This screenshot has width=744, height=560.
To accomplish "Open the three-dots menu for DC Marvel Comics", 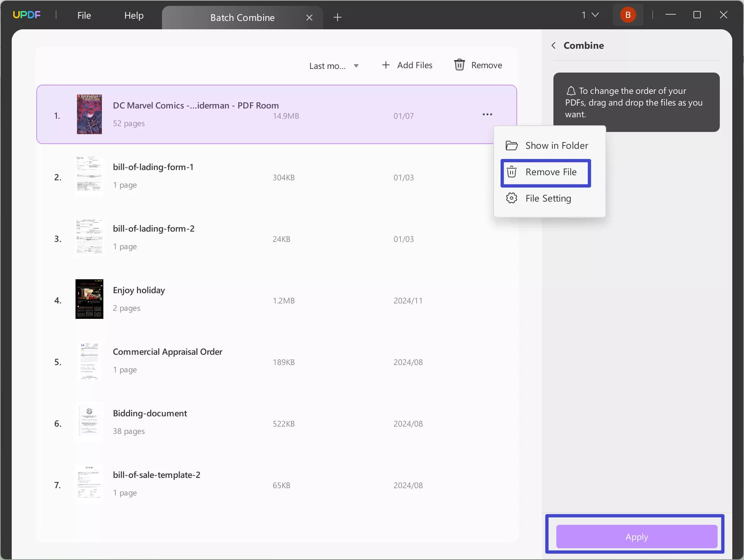I will click(x=487, y=115).
